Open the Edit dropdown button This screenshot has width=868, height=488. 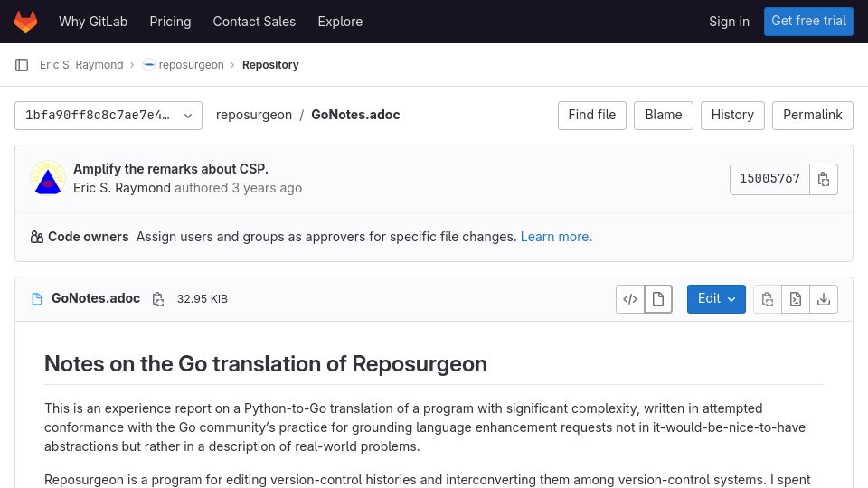pos(716,299)
